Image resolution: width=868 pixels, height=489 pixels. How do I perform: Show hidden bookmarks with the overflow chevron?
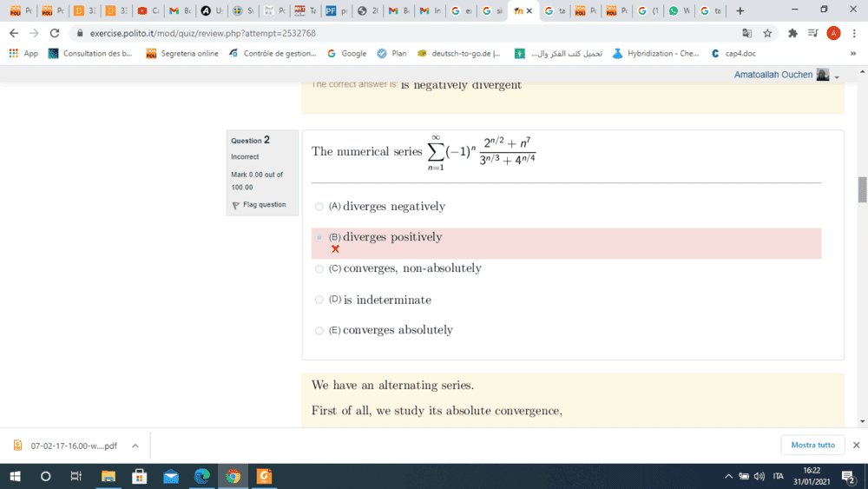[x=852, y=53]
